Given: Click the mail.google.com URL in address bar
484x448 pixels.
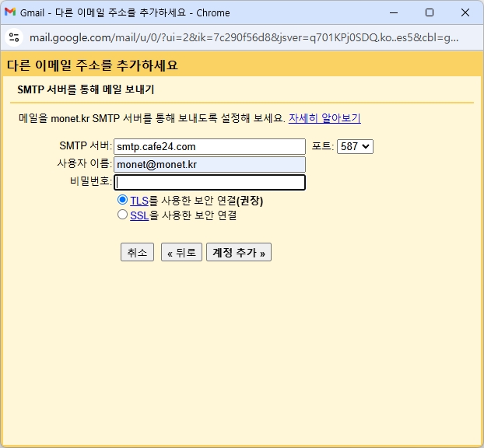Looking at the screenshot, I should [x=244, y=37].
